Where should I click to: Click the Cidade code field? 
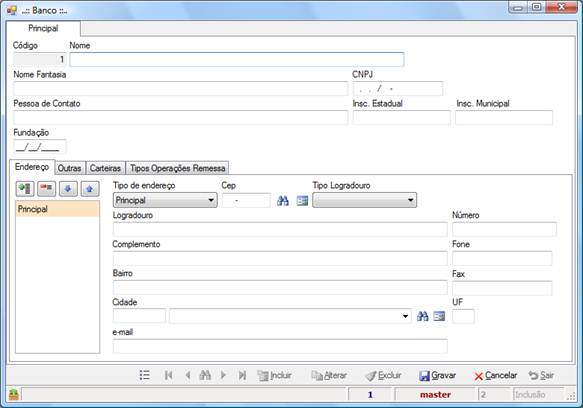(139, 316)
